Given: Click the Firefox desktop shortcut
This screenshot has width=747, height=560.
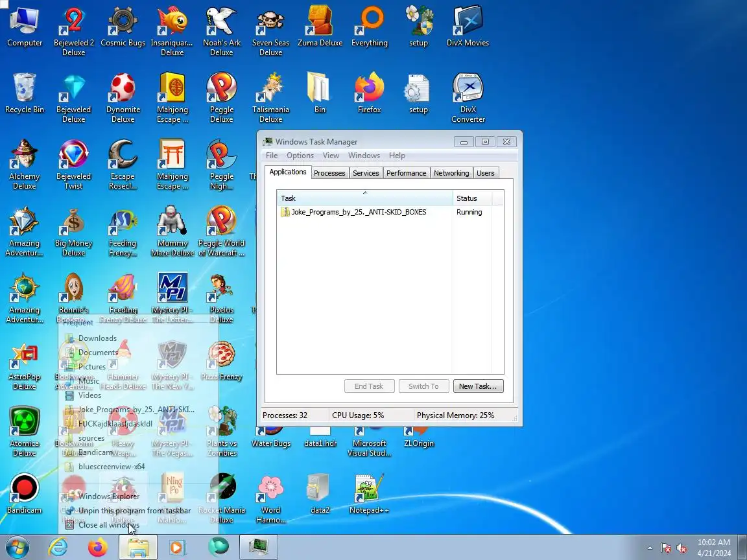Looking at the screenshot, I should (x=369, y=93).
